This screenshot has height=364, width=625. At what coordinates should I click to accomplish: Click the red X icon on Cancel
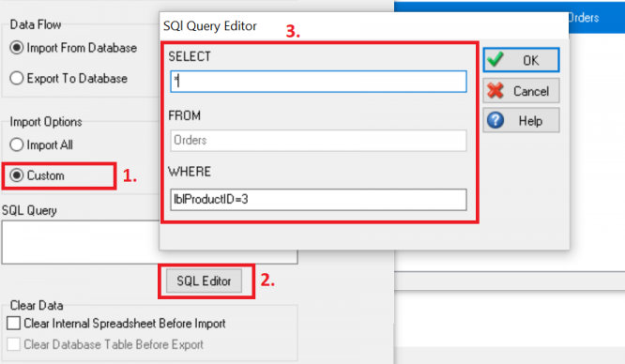coord(495,90)
